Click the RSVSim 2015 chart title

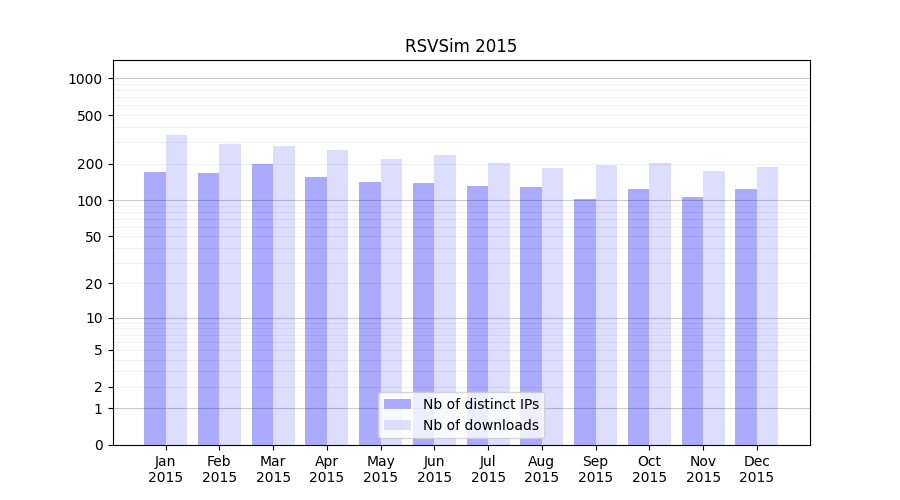(x=461, y=46)
